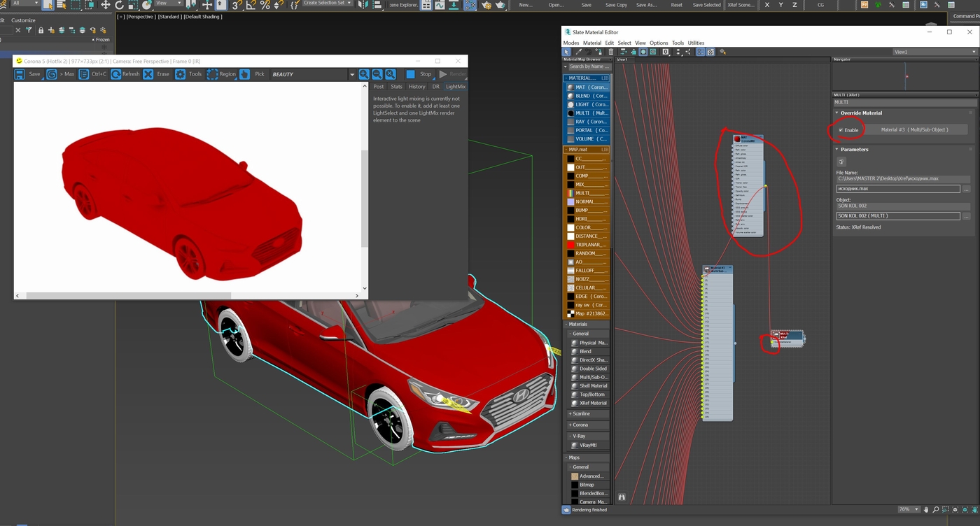Zoom in on the Corona render
980x526 pixels.
[x=364, y=74]
